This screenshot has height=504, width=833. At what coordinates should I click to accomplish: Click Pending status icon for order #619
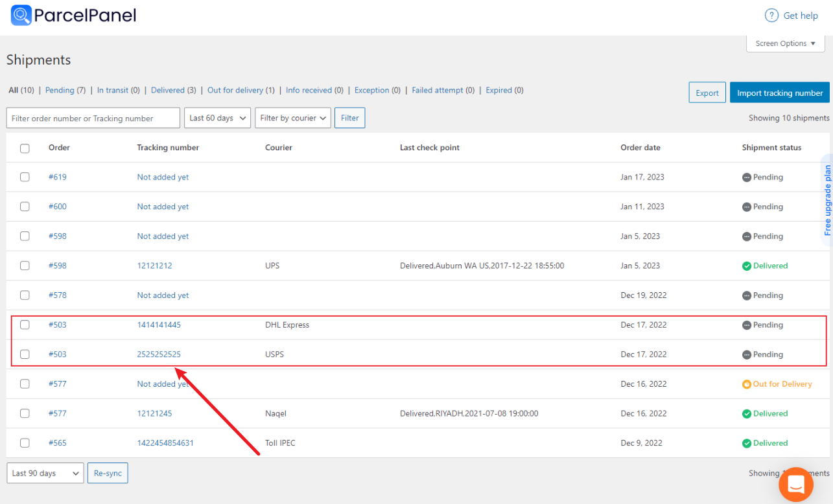(747, 177)
